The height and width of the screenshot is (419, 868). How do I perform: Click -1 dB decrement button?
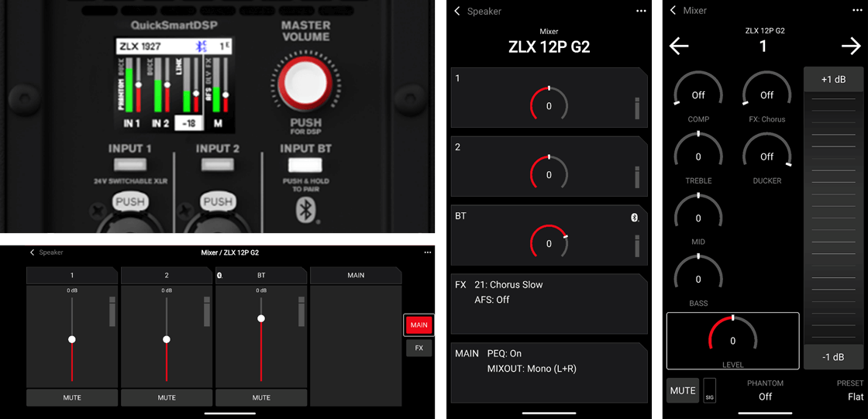[833, 357]
